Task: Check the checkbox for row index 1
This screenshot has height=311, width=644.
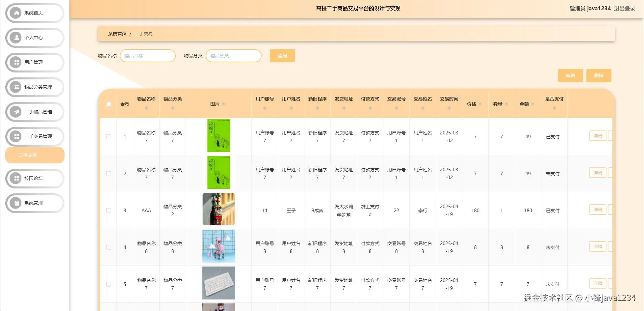Action: [x=109, y=137]
